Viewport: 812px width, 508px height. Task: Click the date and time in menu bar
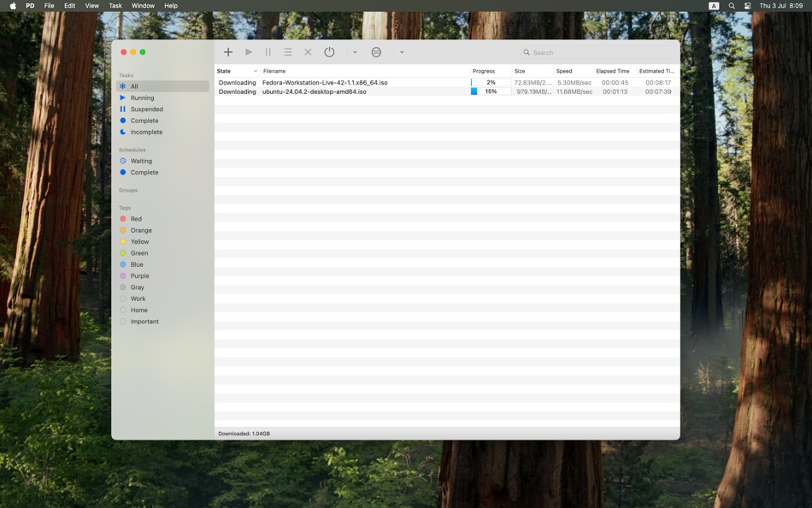coord(781,6)
